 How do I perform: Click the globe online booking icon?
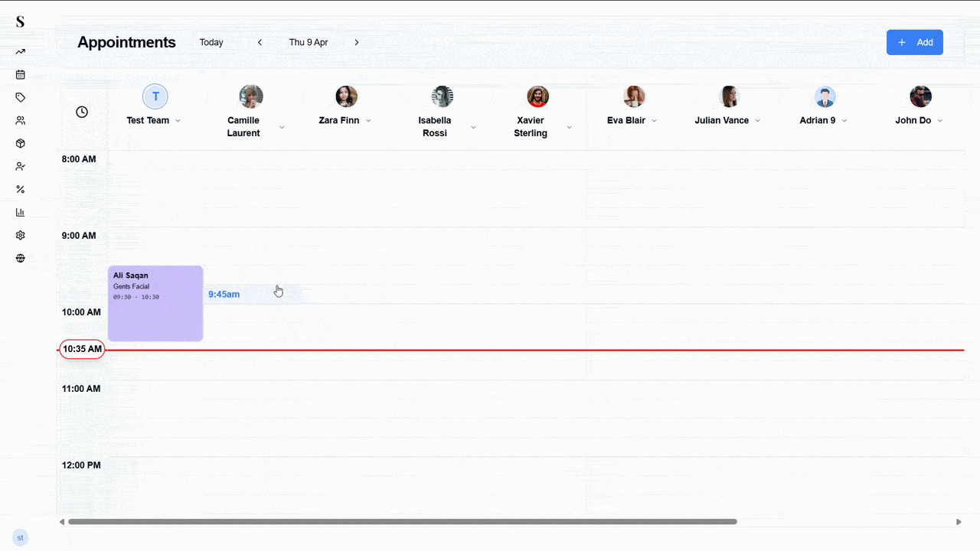tap(20, 258)
